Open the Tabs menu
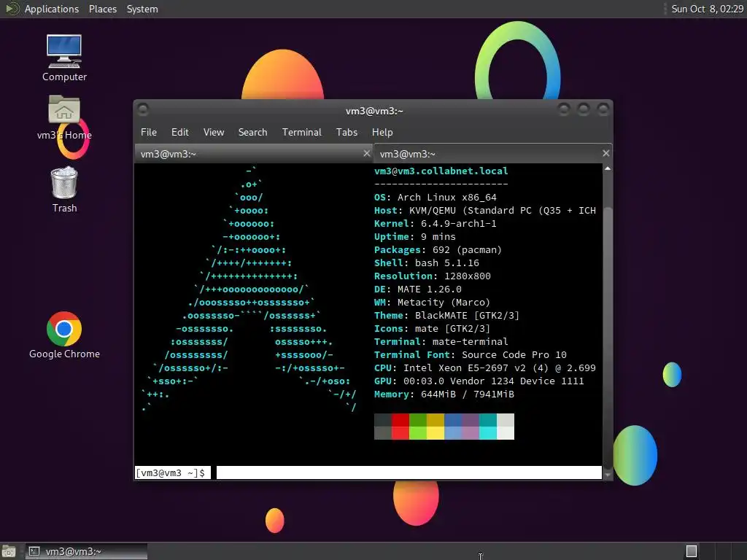Viewport: 747px width, 560px height. point(347,133)
